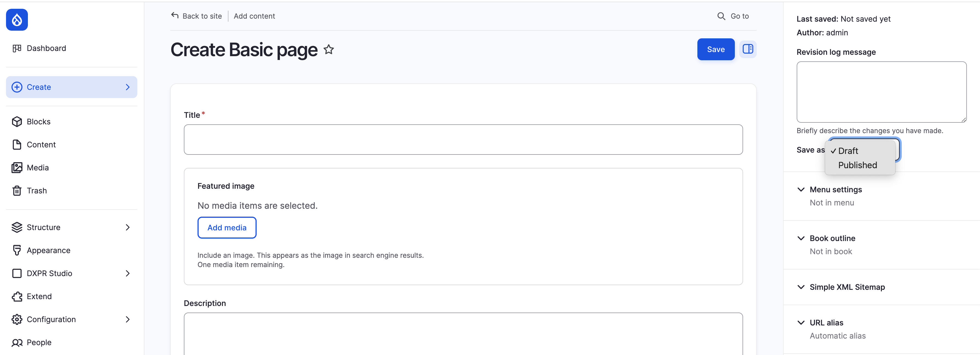Select Published in Save as dropdown
This screenshot has width=980, height=355.
tap(857, 165)
